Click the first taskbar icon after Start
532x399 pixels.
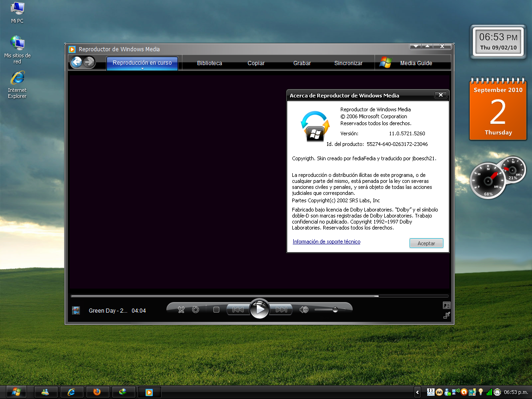click(45, 392)
